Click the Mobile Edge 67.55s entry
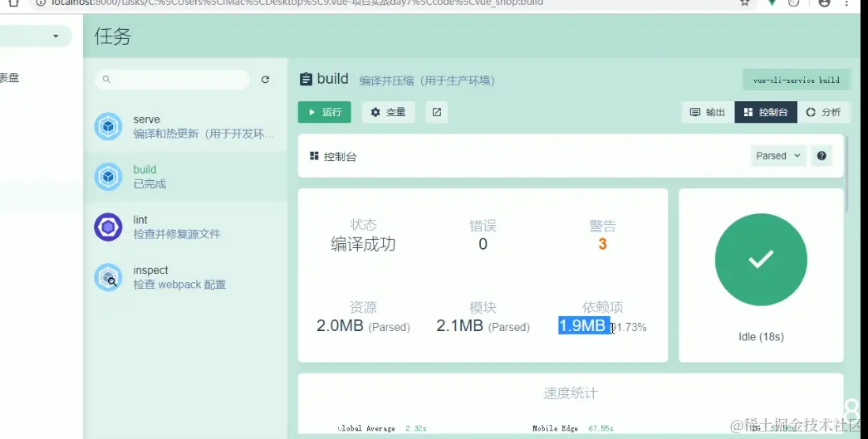This screenshot has height=439, width=868. [x=572, y=428]
